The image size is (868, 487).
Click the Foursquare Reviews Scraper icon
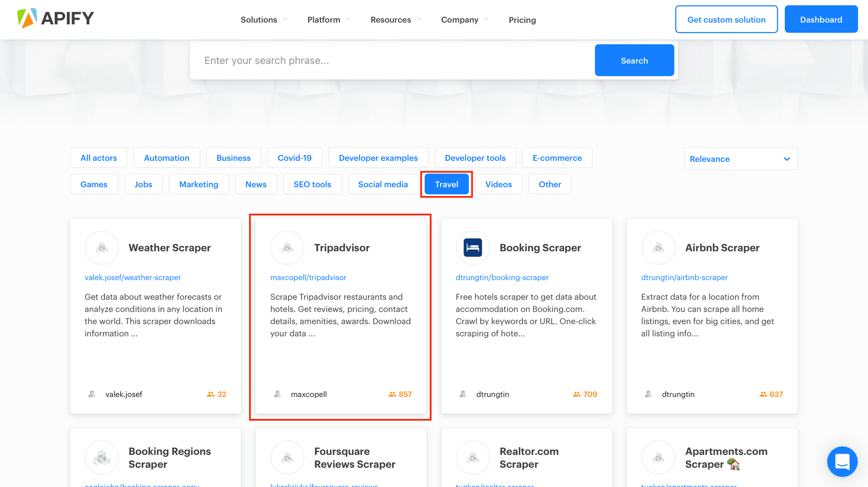pos(287,458)
